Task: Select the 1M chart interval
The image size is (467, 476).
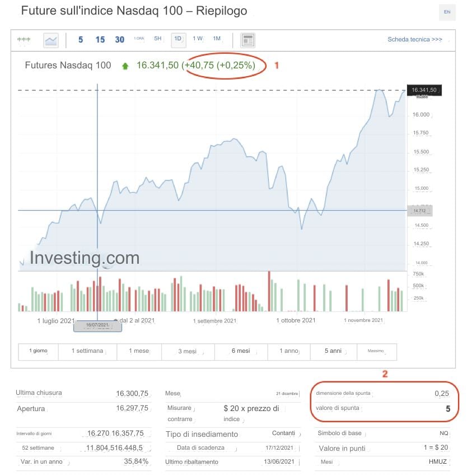Action: click(x=217, y=39)
